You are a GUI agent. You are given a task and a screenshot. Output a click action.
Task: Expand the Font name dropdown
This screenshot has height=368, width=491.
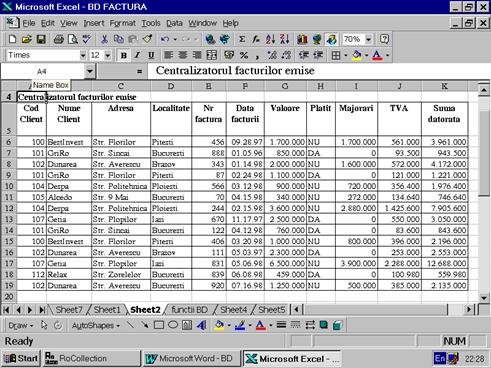(x=83, y=55)
